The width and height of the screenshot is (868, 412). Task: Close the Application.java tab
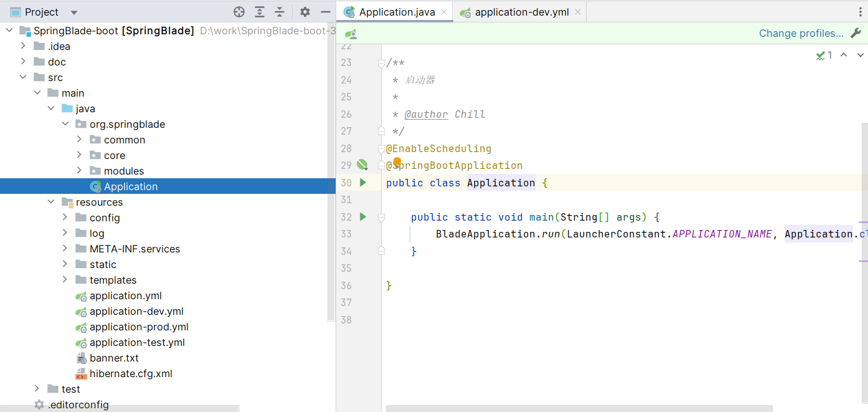pyautogui.click(x=444, y=12)
